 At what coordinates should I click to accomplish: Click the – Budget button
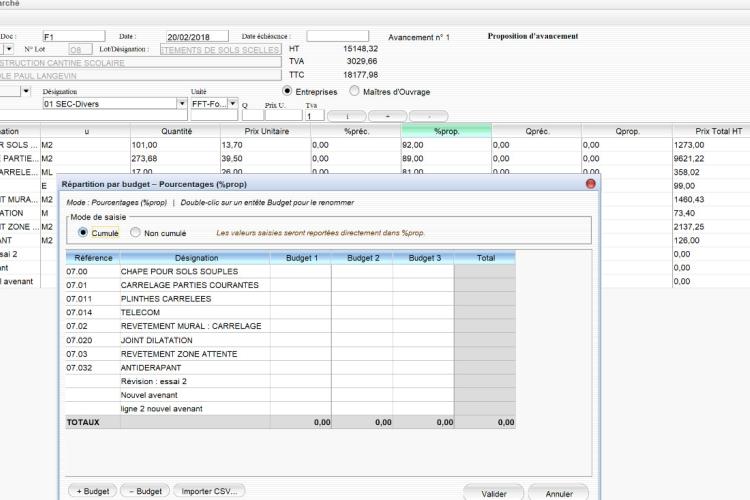coord(145,491)
